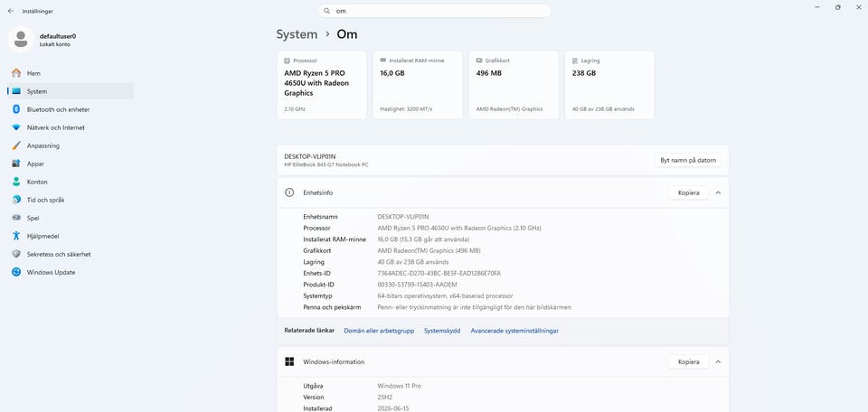Click Byt namn på datorn button

[688, 161]
